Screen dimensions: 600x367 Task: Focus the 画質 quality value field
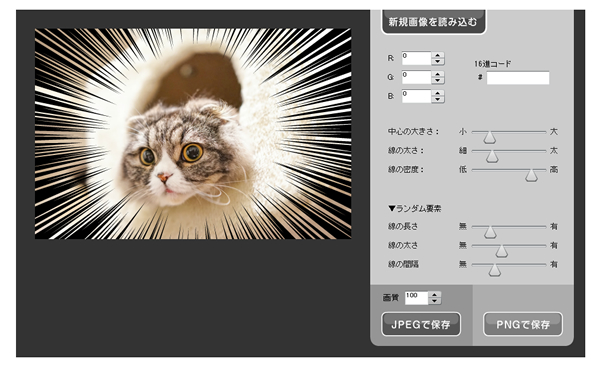416,298
